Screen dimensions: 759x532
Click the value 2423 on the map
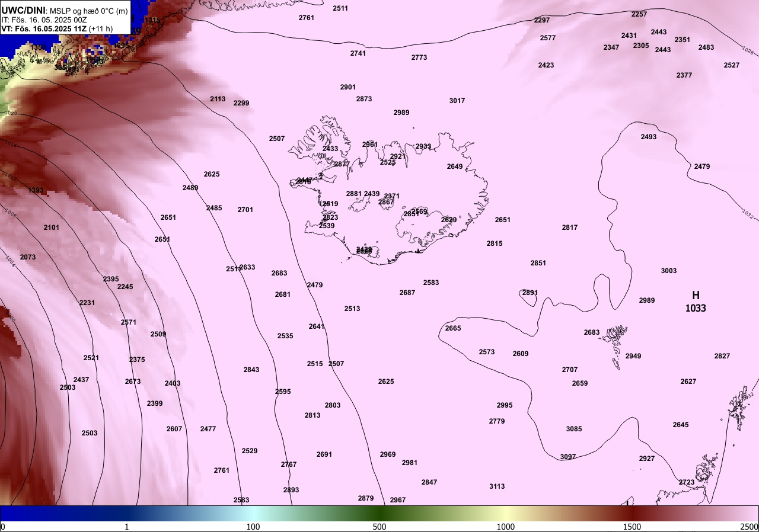tap(546, 65)
